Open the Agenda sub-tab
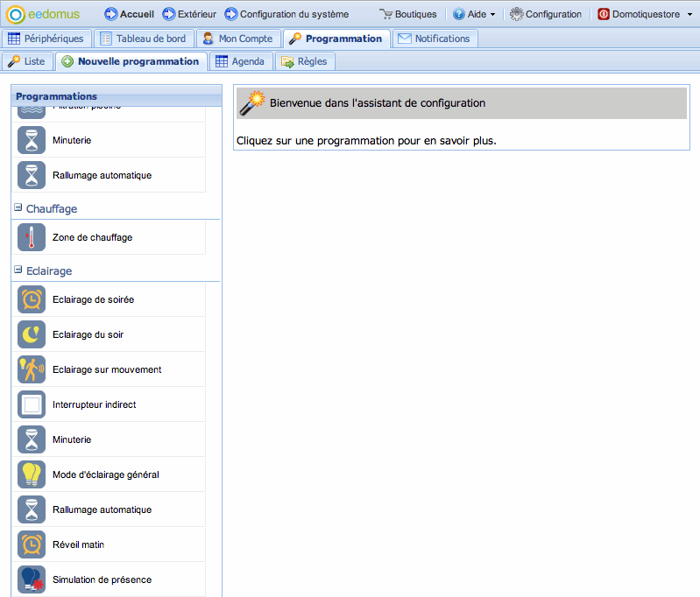This screenshot has height=597, width=700. coord(240,61)
